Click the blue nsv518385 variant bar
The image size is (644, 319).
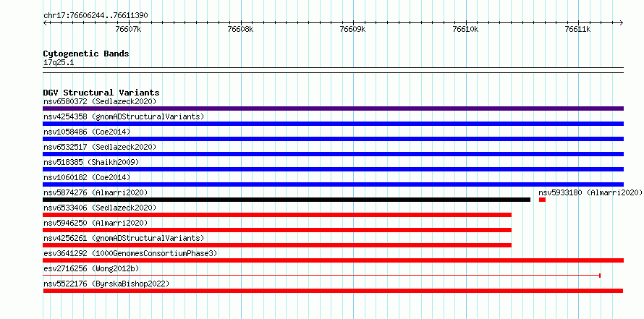334,169
